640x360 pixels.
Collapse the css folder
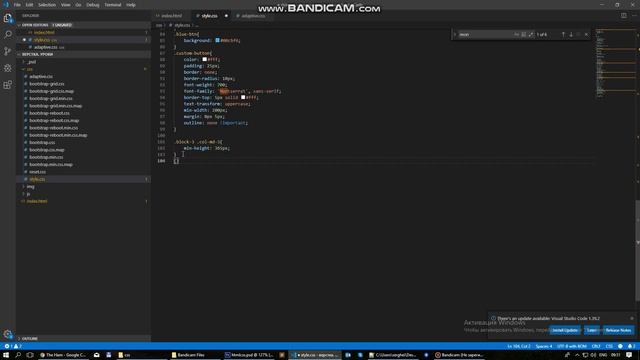(x=29, y=69)
